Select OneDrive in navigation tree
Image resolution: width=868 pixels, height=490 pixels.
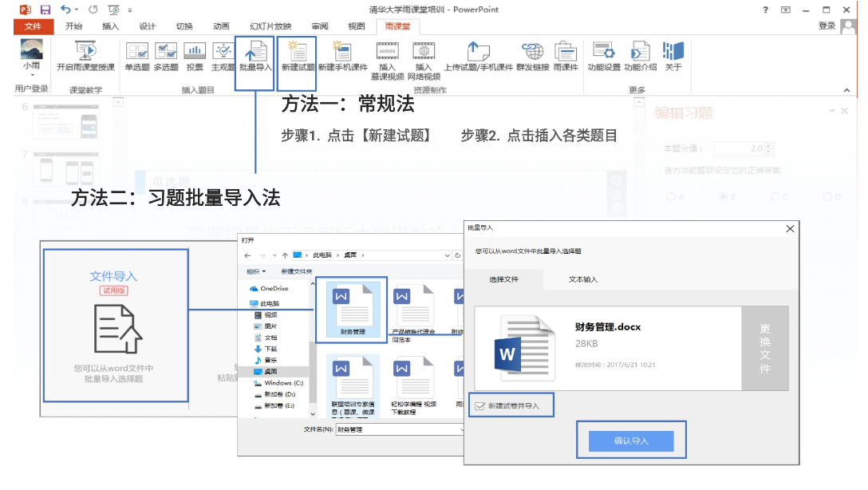point(269,288)
